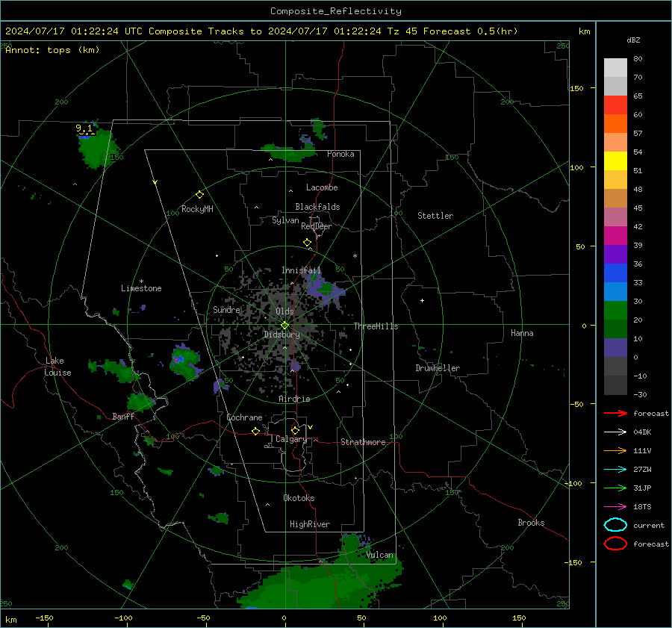The image size is (672, 628).
Task: Click the RedDeer city label
Action: click(x=317, y=226)
